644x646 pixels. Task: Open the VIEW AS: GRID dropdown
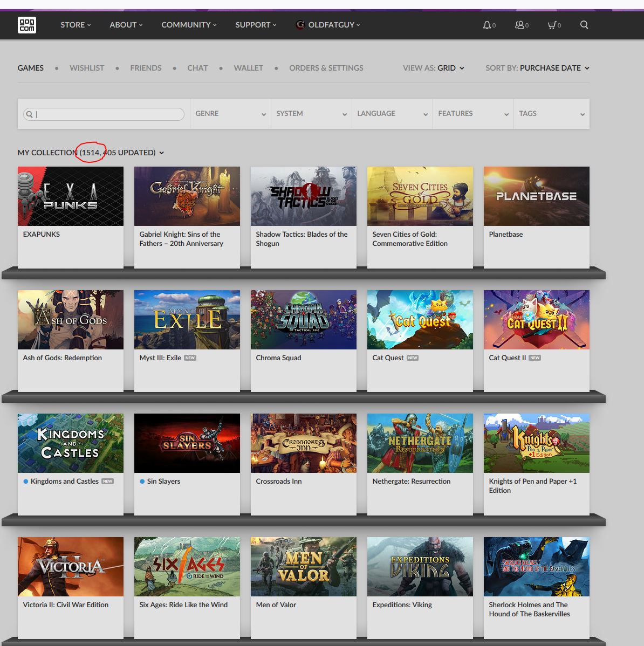click(x=434, y=68)
